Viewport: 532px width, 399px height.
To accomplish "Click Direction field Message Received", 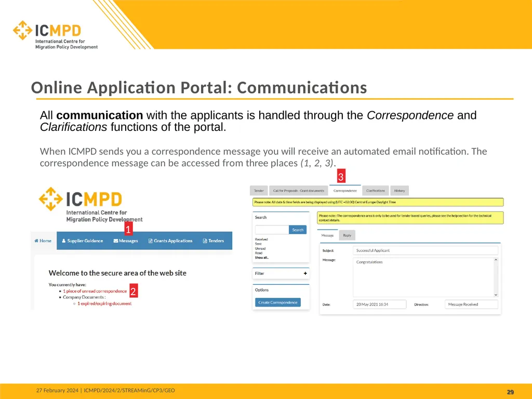I will click(x=471, y=304).
